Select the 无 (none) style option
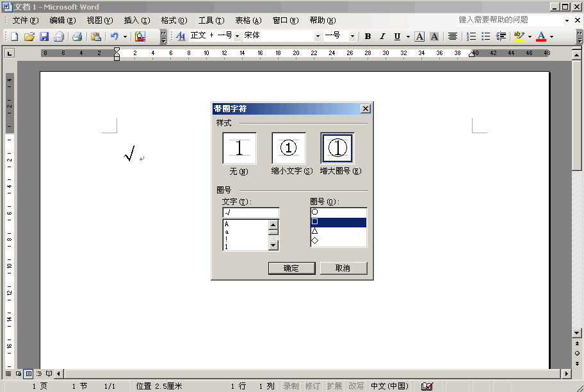 (239, 149)
